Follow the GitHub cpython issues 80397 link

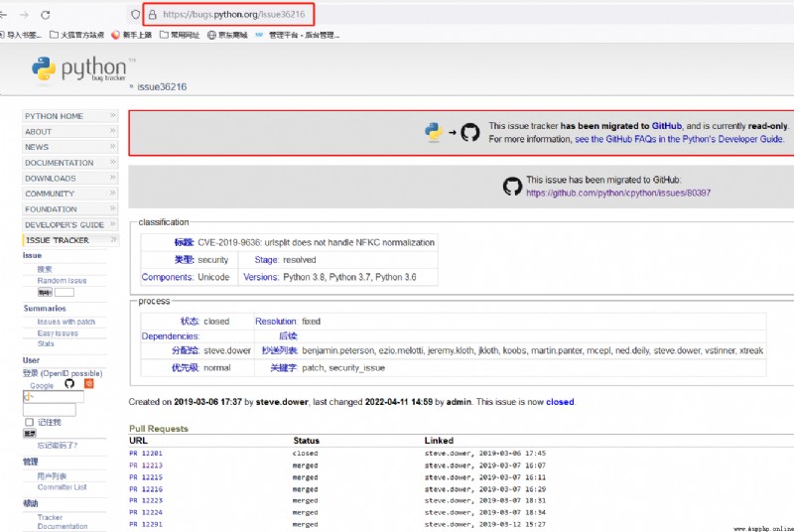point(618,193)
